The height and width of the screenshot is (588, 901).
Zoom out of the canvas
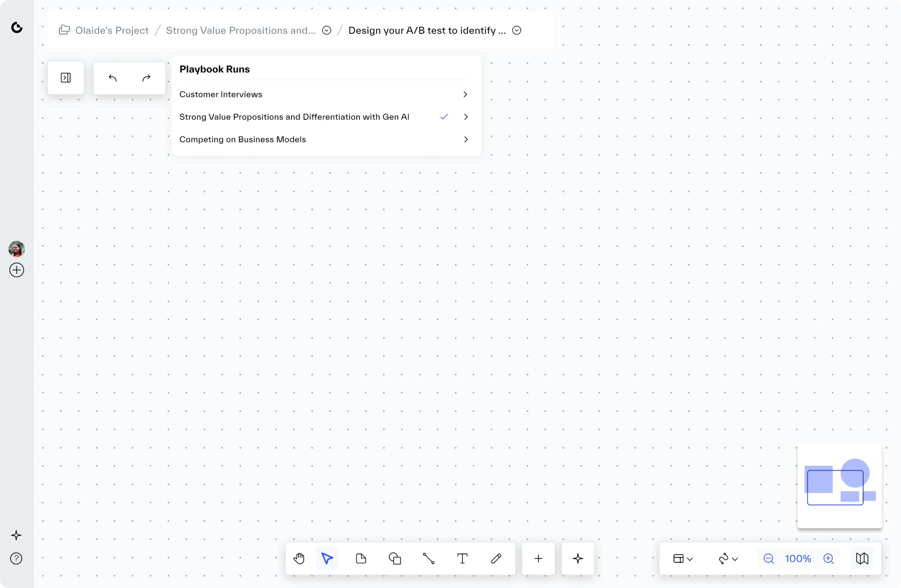point(769,559)
